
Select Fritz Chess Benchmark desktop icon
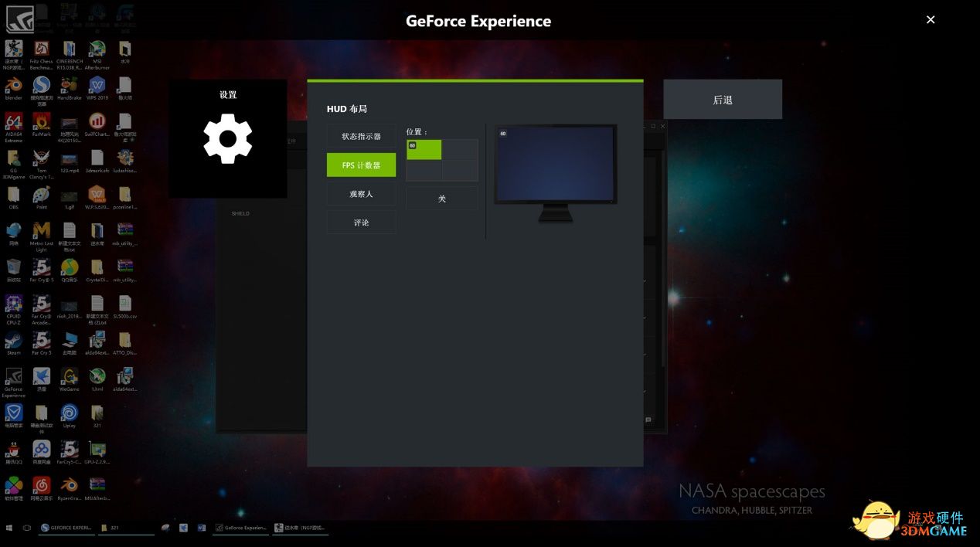coord(42,55)
